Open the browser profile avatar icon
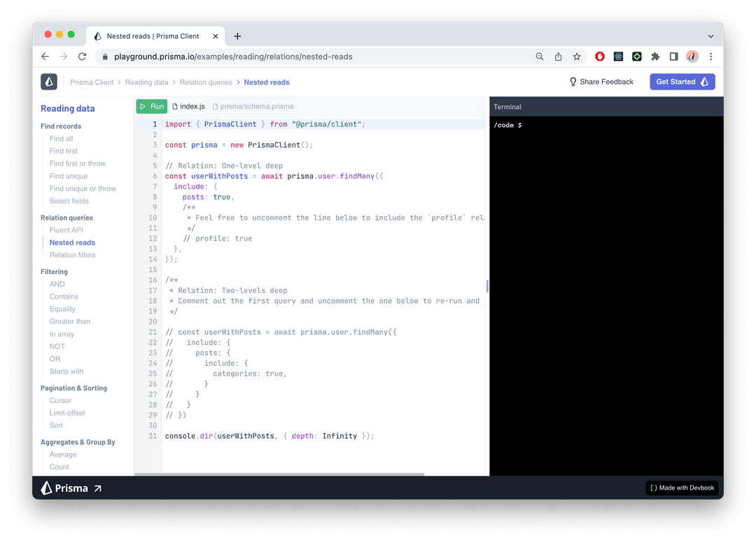Image resolution: width=756 pixels, height=542 pixels. pos(692,57)
